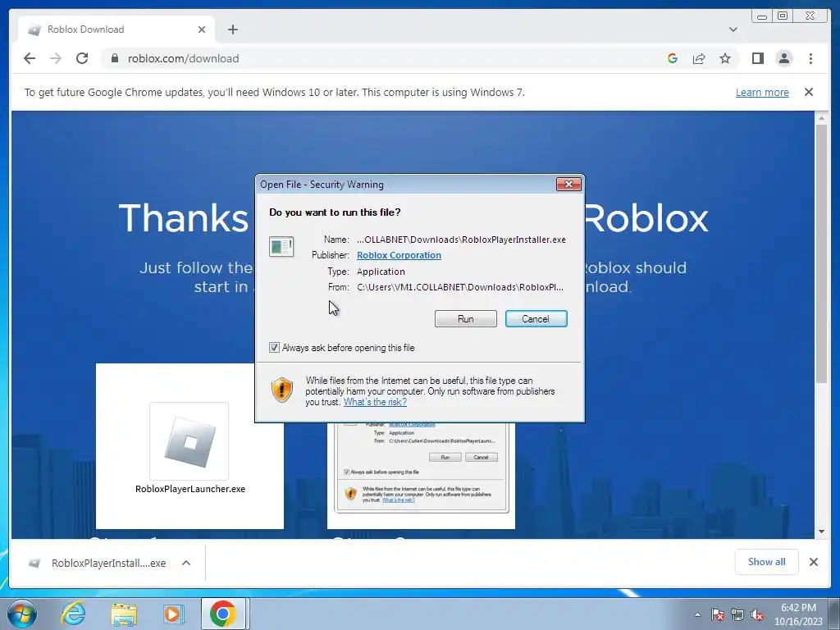The width and height of the screenshot is (840, 630).
Task: Click the file name ending RobloxPlayerInstaller.exe
Action: click(x=461, y=240)
